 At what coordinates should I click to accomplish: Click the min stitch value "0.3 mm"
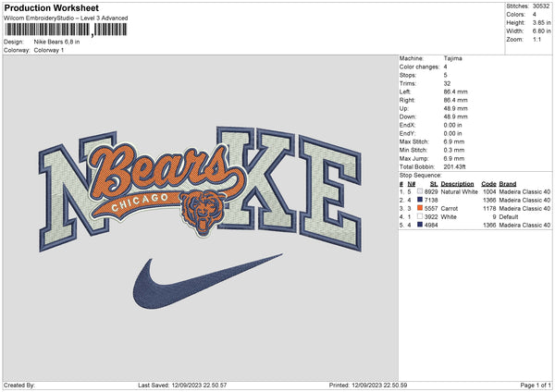click(454, 150)
